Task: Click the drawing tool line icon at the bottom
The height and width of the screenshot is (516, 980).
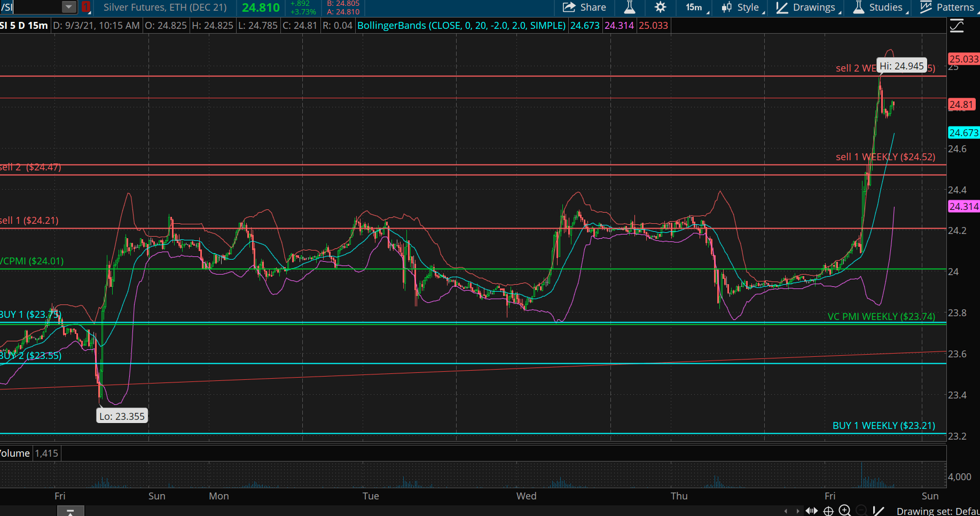Action: click(x=878, y=511)
